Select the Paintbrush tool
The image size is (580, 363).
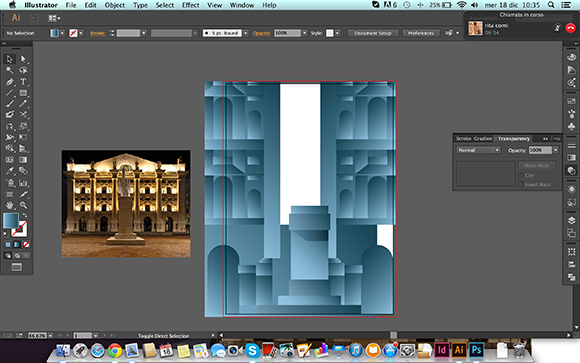[x=10, y=104]
